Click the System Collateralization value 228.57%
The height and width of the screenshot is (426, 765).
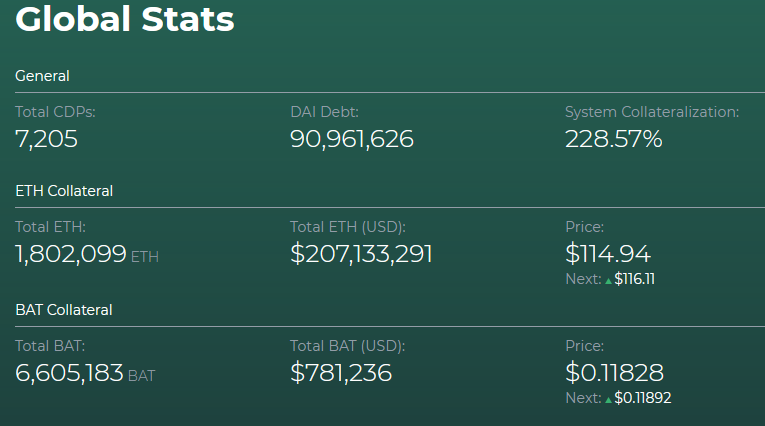tap(614, 139)
